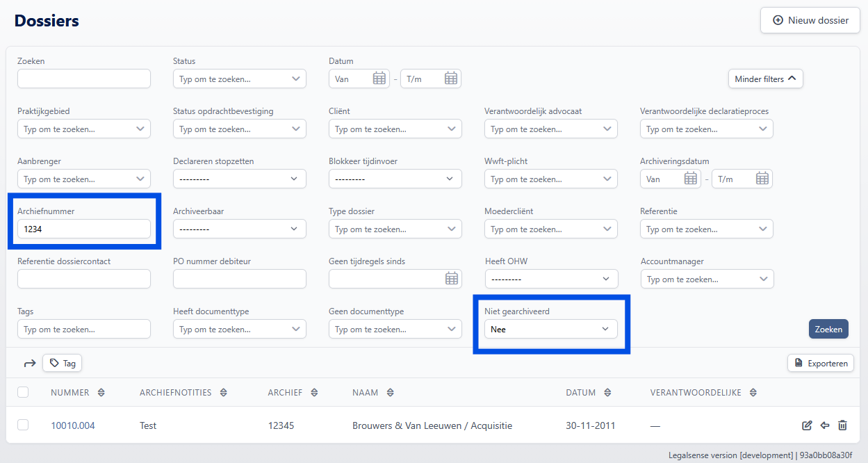This screenshot has height=463, width=868.
Task: Open the Status dropdown
Action: point(240,79)
